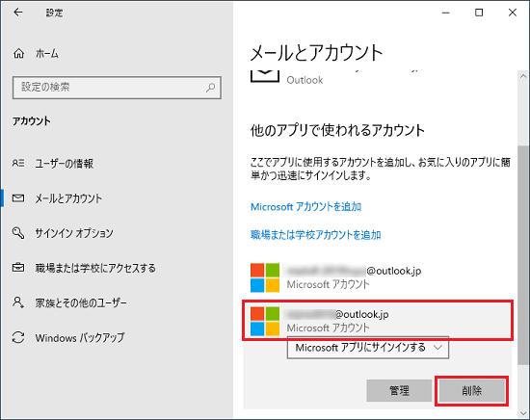Click the vertical scrollbar thumb

coord(523,255)
